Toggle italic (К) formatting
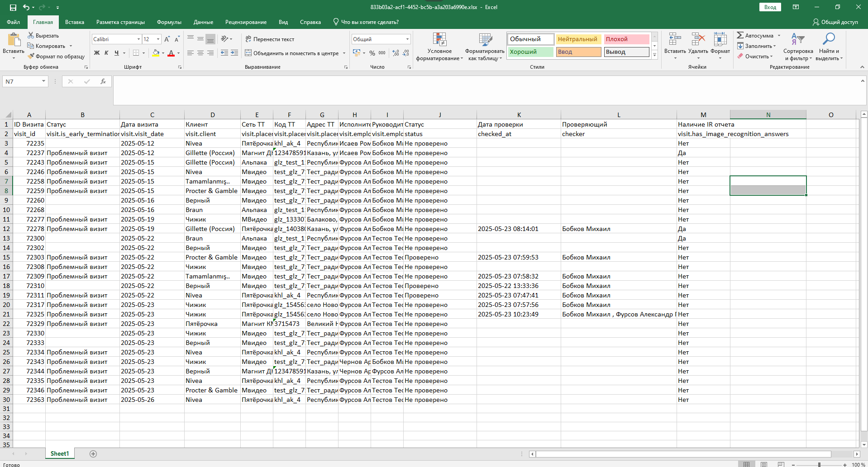Screen dimensions: 868x467 [x=106, y=53]
